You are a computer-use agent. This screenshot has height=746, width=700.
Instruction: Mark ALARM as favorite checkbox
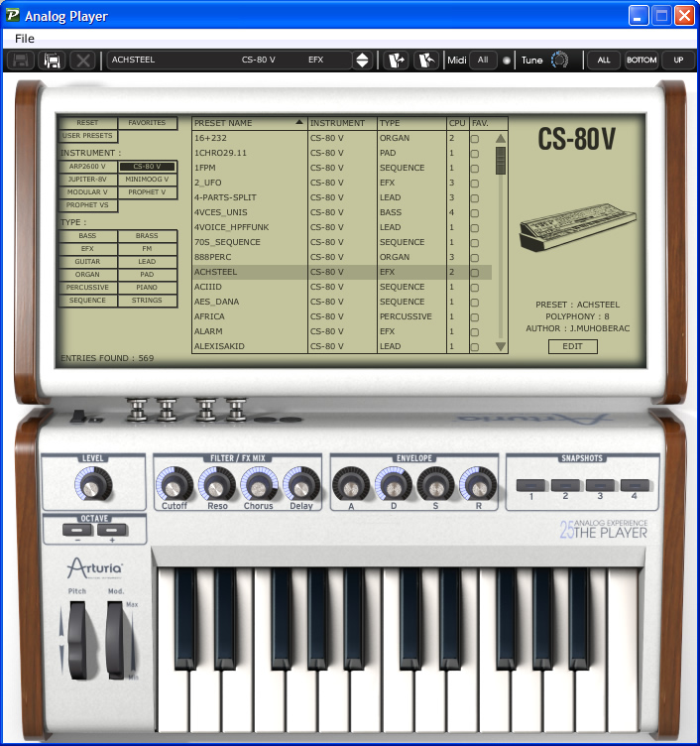(x=475, y=332)
